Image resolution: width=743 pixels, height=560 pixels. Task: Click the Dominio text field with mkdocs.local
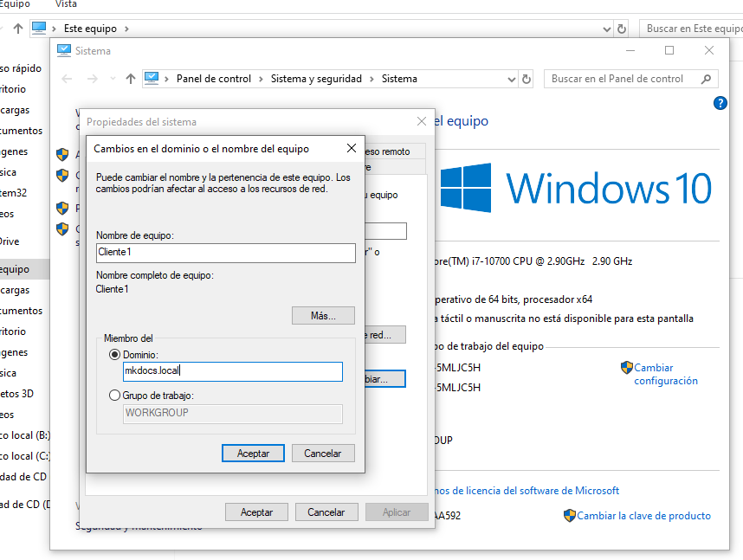(x=232, y=371)
